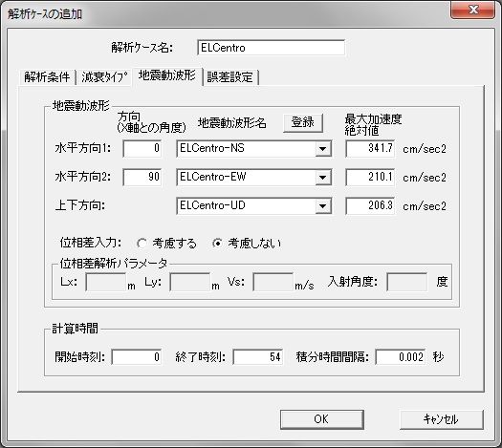Switch to the 解析条件 tab
This screenshot has width=502, height=448.
click(47, 77)
